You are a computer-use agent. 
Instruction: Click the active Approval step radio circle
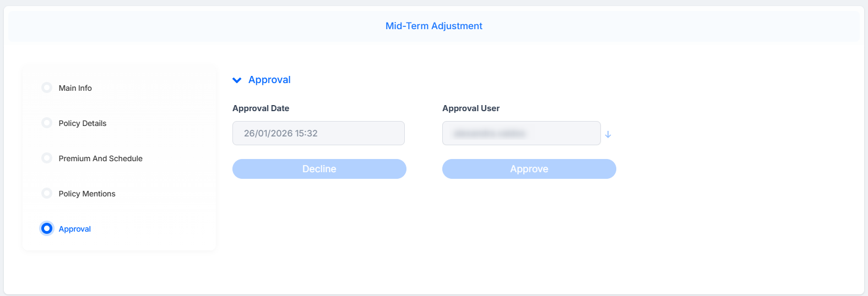47,228
